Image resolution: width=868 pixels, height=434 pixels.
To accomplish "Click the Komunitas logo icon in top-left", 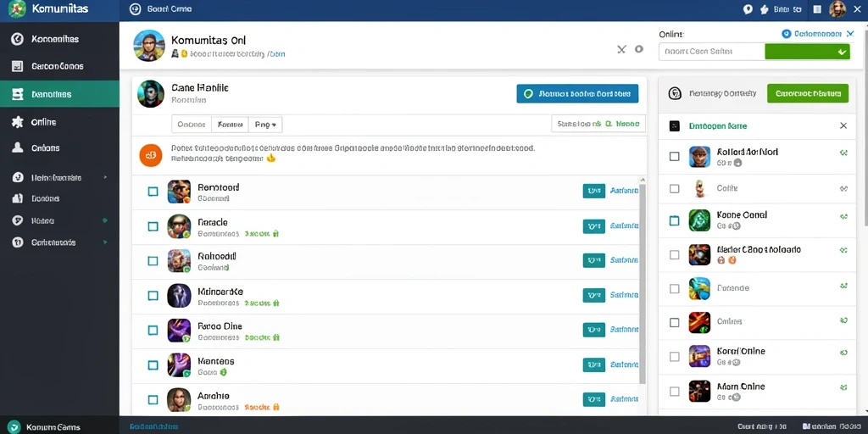I will 18,9.
